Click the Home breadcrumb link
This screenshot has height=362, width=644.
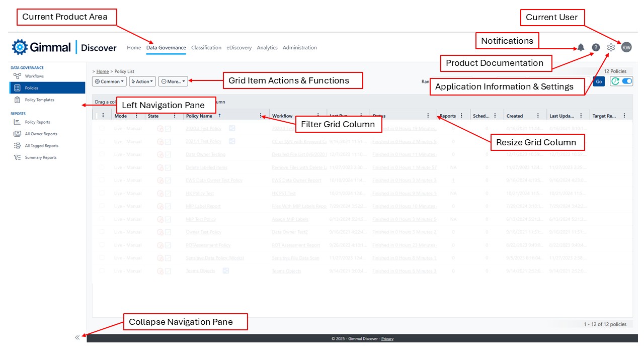pyautogui.click(x=103, y=71)
